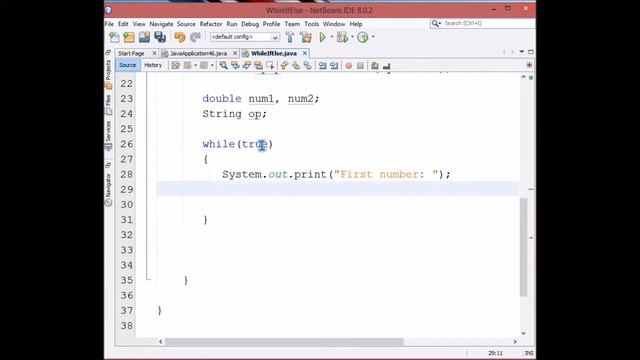Open the Help menu
This screenshot has width=640, height=360.
(356, 24)
